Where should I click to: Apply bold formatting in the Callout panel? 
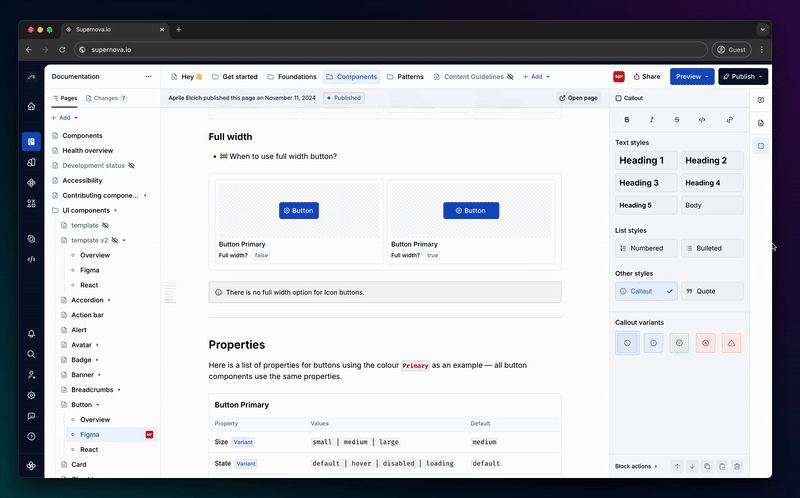(627, 119)
